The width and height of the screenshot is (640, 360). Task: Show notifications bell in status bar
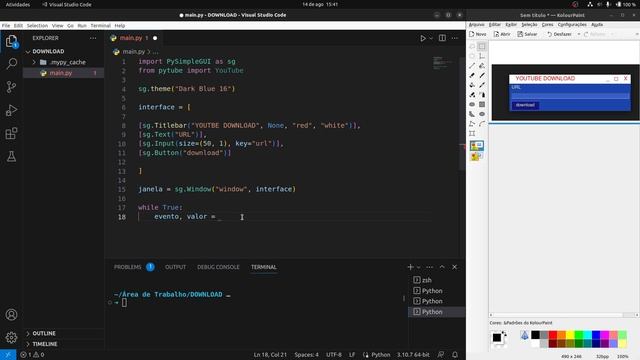pyautogui.click(x=455, y=355)
